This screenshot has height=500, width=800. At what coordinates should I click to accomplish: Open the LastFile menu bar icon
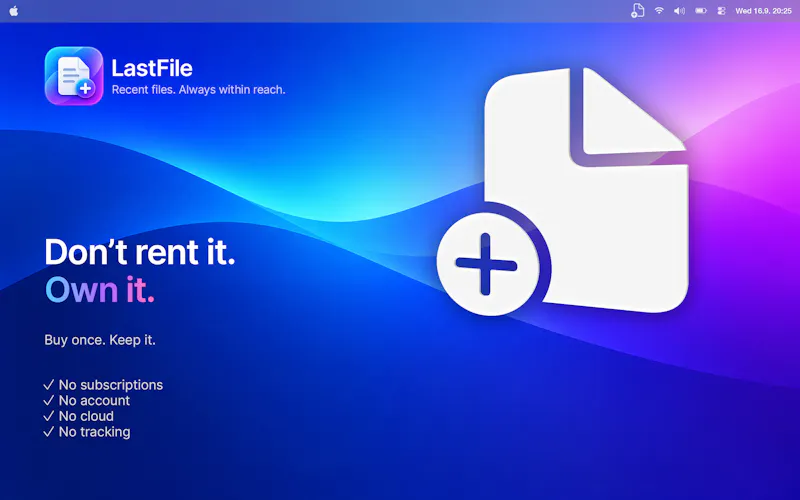coord(637,11)
